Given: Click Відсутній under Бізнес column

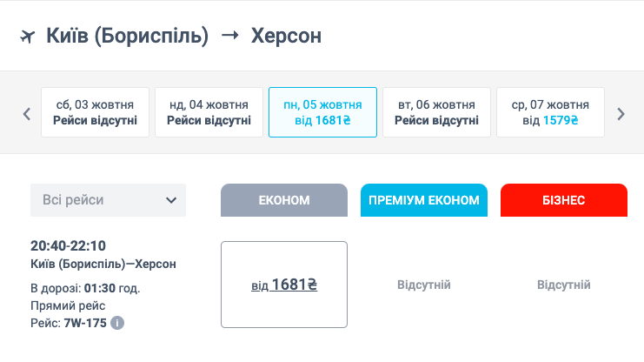Looking at the screenshot, I should 564,285.
